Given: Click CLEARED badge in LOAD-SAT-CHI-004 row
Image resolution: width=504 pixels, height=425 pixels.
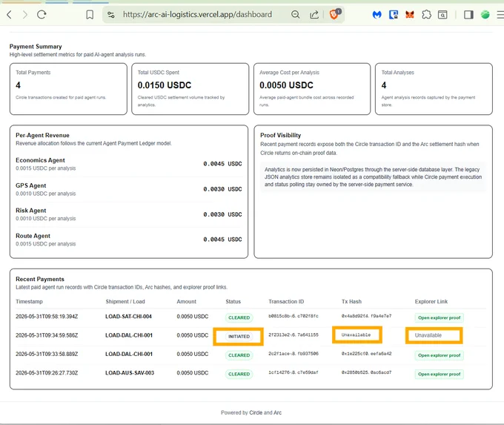Looking at the screenshot, I should (x=239, y=317).
